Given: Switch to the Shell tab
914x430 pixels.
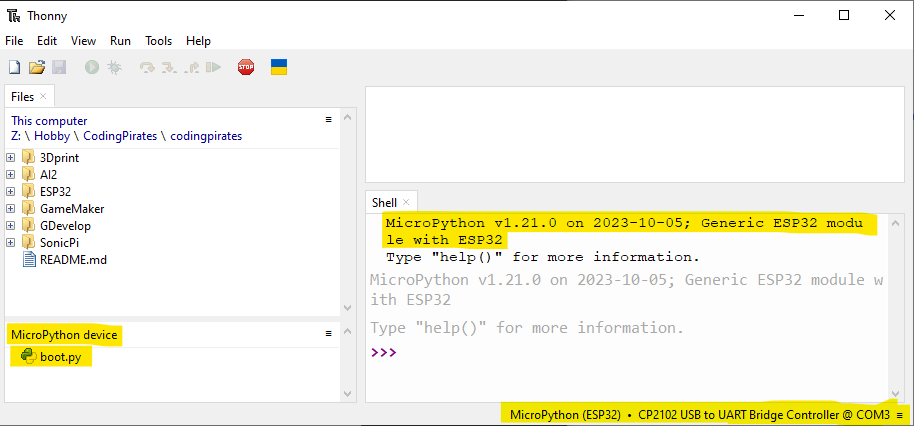Looking at the screenshot, I should tap(384, 202).
